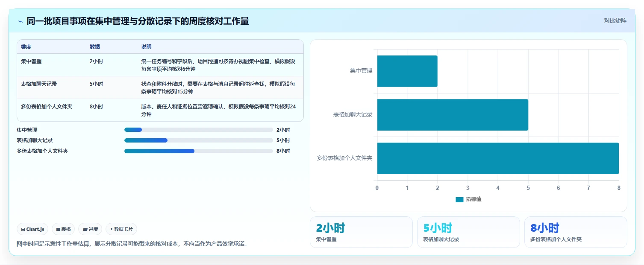Open the 2小时 集中管理 data card

tap(361, 232)
